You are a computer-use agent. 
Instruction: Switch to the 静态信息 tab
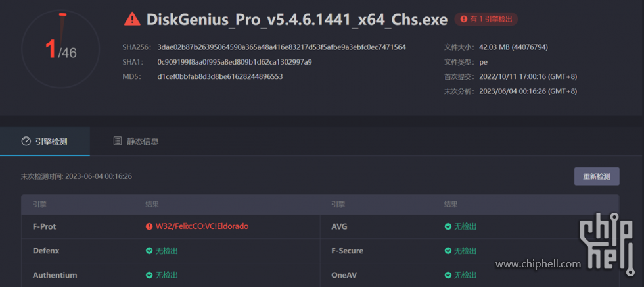[x=136, y=142]
